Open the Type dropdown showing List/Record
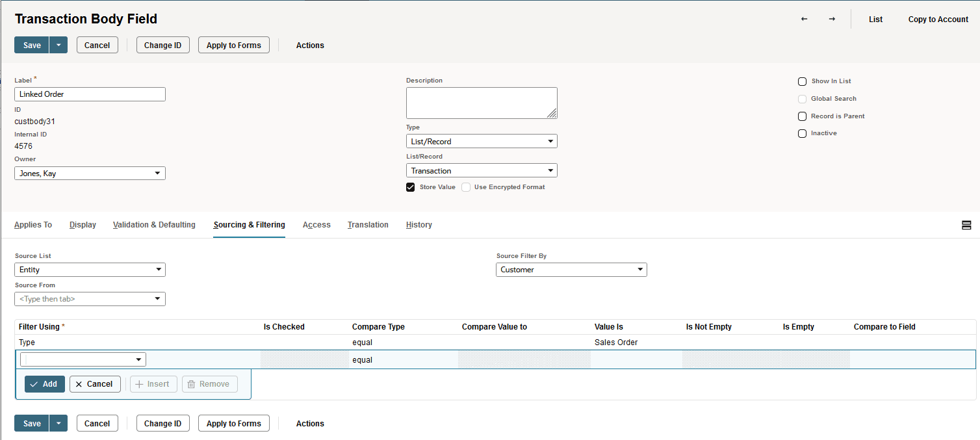Image resolution: width=980 pixels, height=440 pixels. click(x=482, y=141)
